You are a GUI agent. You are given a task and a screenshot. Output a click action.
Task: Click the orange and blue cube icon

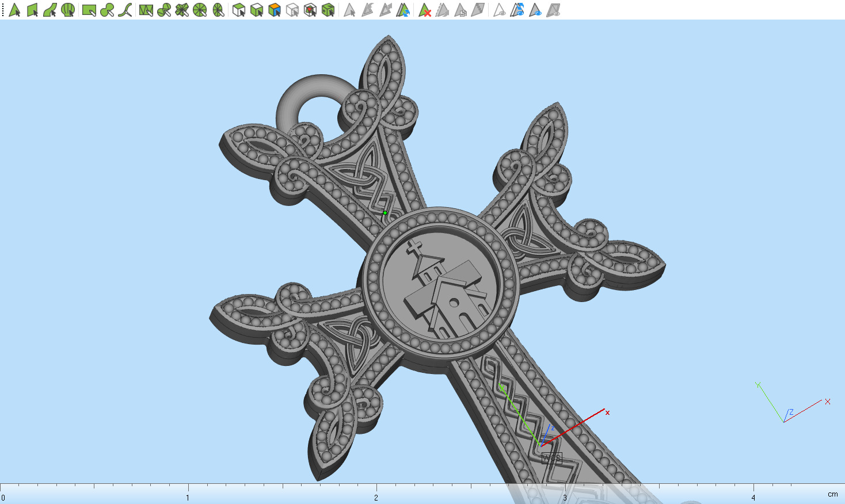point(275,10)
